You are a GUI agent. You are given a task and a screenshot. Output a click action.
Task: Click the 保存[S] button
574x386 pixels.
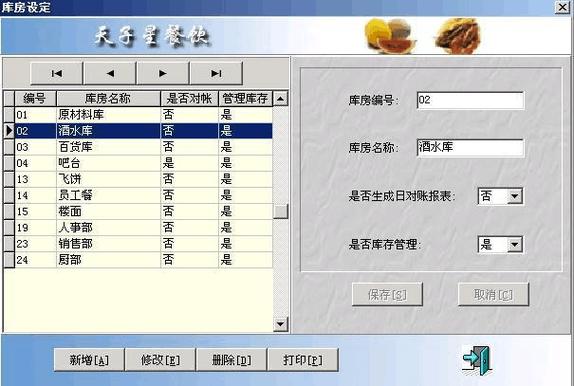387,294
